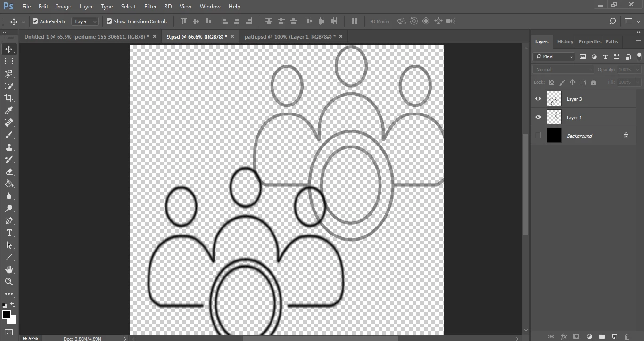Switch to Untitled-1 document tab
Viewport: 644px width, 341px height.
click(87, 36)
